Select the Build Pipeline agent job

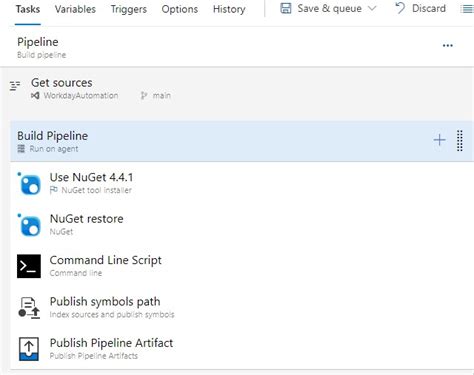(242, 141)
